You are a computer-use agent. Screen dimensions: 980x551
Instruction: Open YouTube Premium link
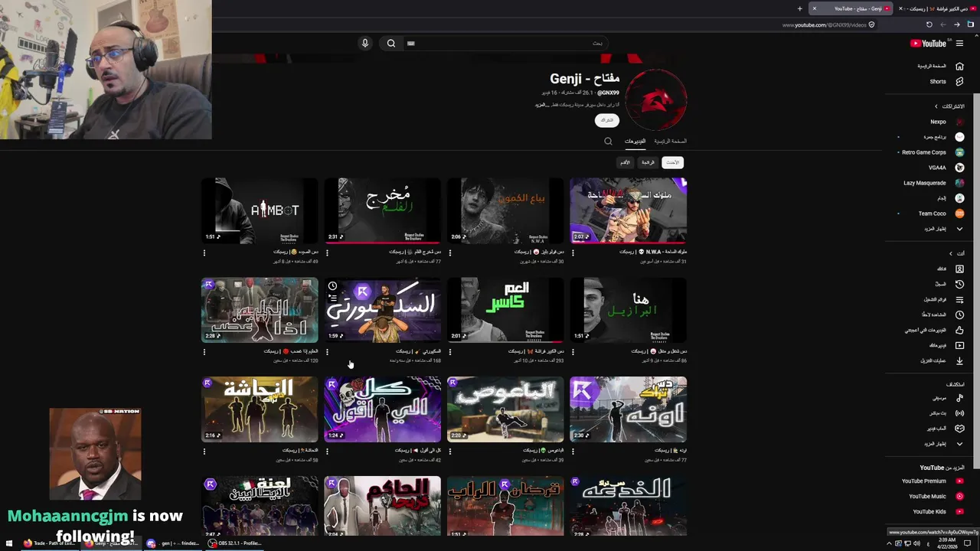click(x=930, y=481)
